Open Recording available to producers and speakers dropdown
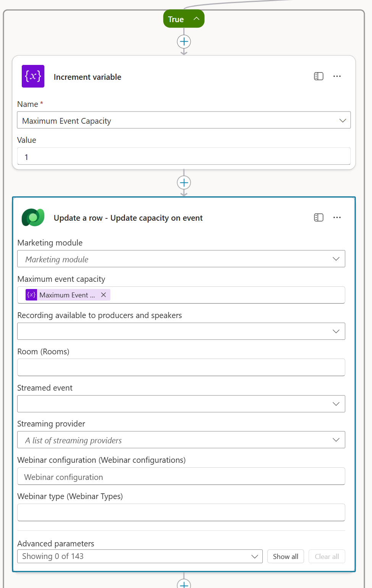 (x=336, y=331)
